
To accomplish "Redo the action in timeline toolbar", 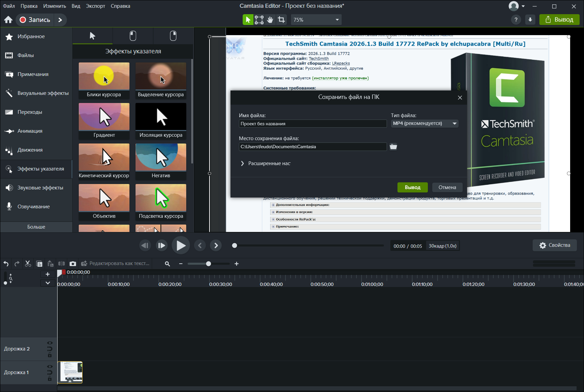I will 17,264.
